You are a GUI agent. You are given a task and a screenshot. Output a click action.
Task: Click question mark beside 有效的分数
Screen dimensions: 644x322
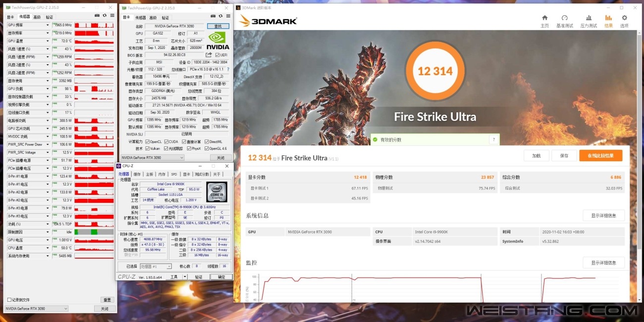[493, 140]
